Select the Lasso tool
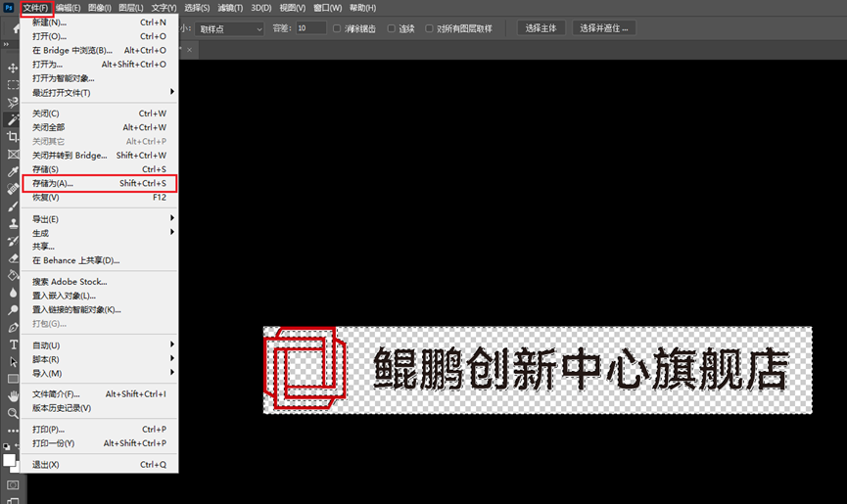 (13, 103)
